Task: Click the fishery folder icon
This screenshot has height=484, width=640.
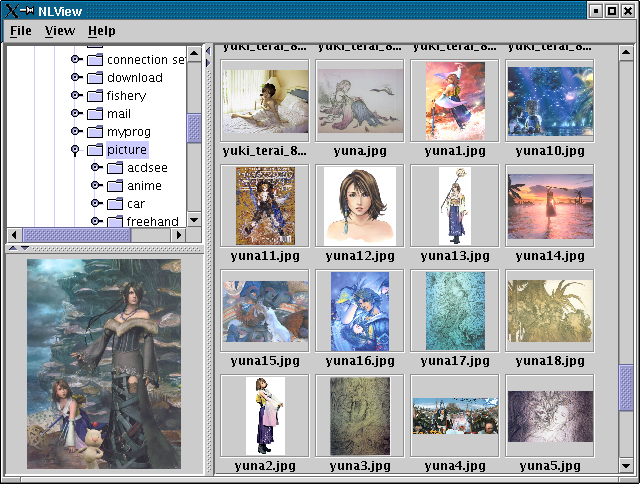Action: (x=95, y=96)
